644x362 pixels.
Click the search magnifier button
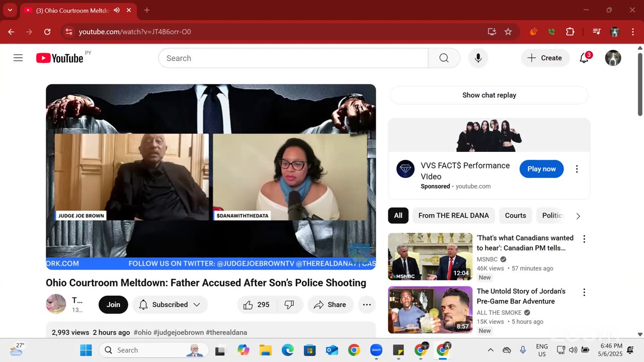coord(444,58)
